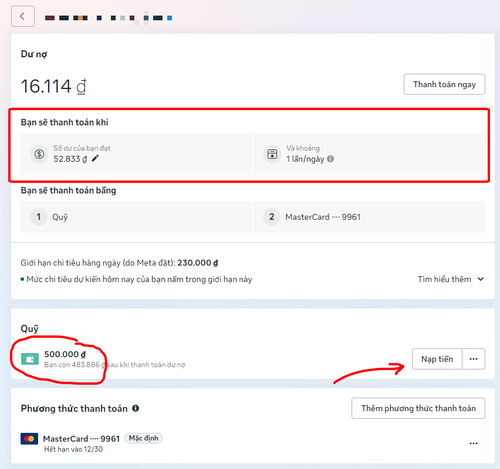This screenshot has height=469, width=500.
Task: Click 'Mức chi tiêu dự kiến hôm nay' status line
Action: click(x=136, y=279)
